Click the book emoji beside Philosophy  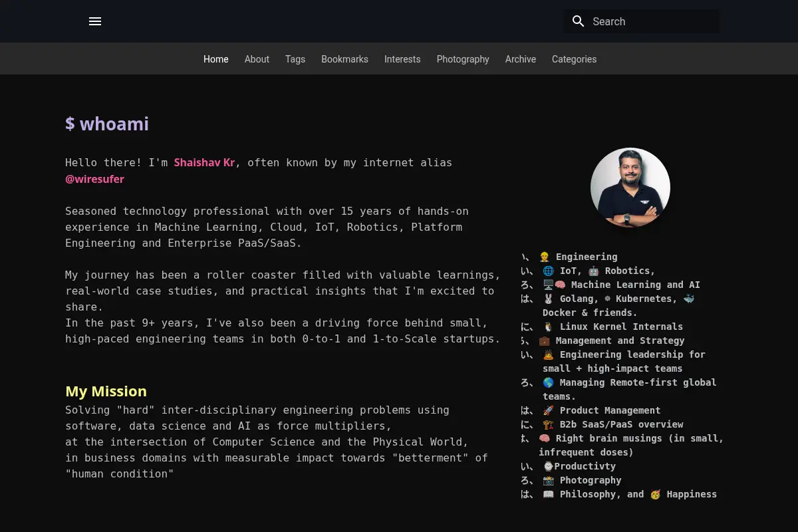549,494
